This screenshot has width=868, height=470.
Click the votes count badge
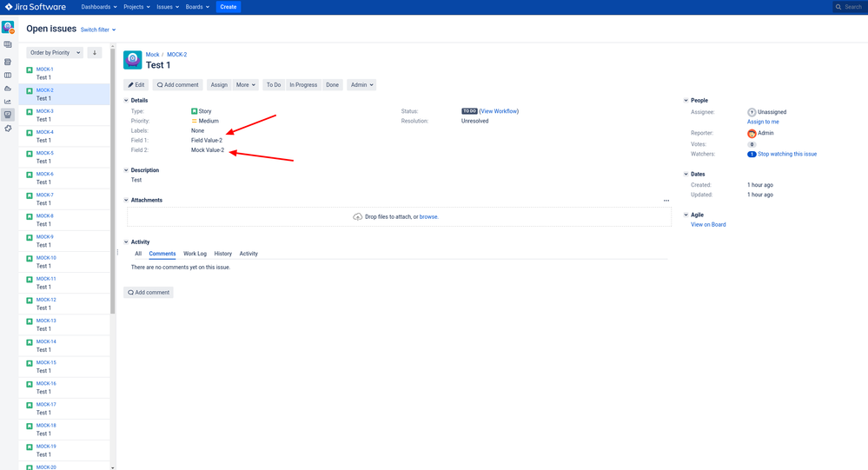[x=752, y=144]
